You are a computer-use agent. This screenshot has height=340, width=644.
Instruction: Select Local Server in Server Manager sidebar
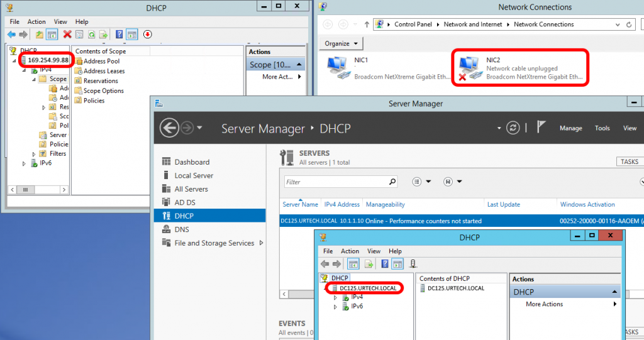pyautogui.click(x=194, y=175)
